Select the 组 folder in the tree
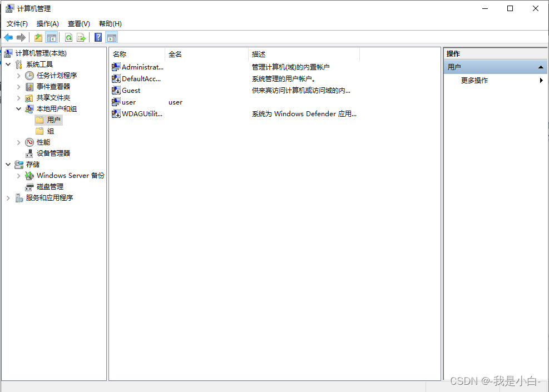This screenshot has height=392, width=549. click(x=45, y=131)
